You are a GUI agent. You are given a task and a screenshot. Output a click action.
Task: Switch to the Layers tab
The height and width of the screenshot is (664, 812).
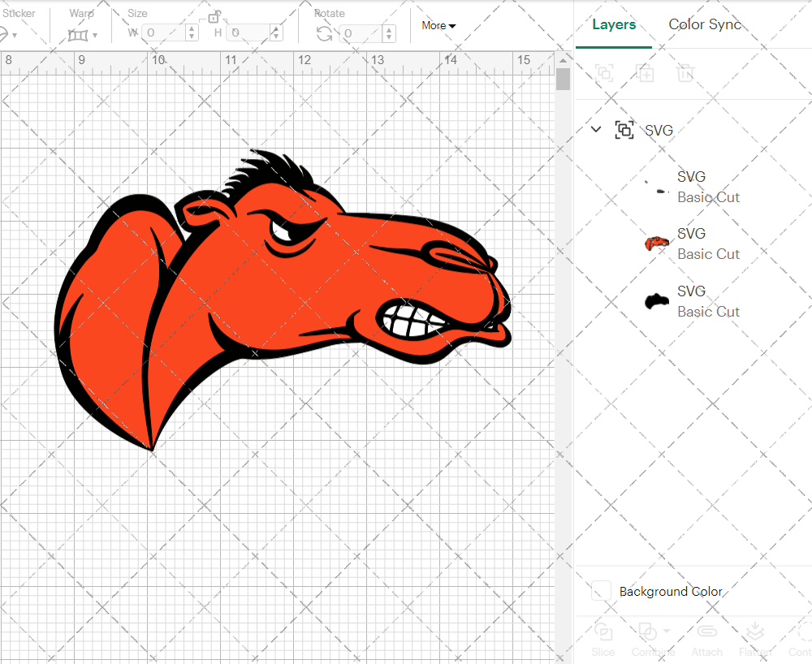[614, 24]
